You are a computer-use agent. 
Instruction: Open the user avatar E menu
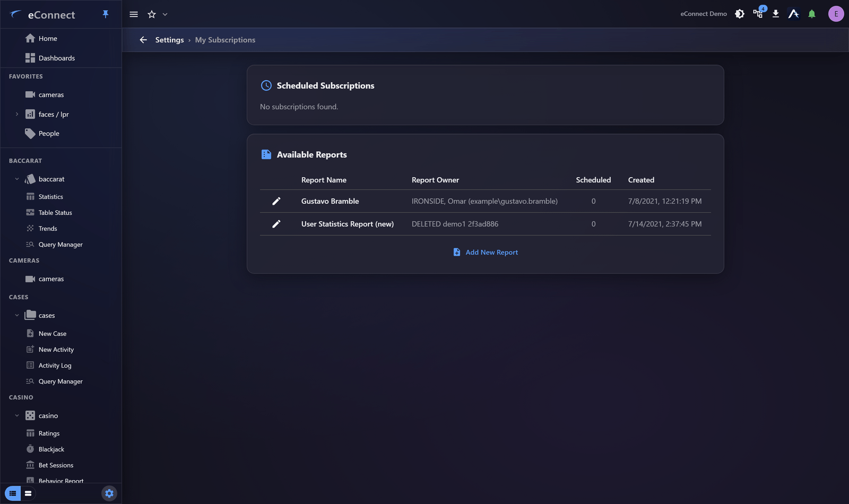[836, 14]
